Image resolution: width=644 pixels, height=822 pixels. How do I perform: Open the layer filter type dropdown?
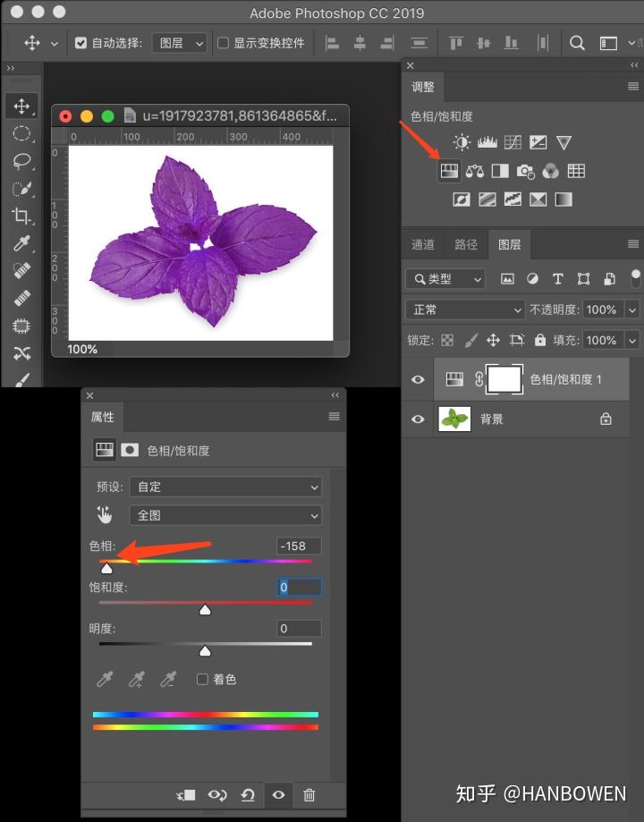pyautogui.click(x=445, y=279)
